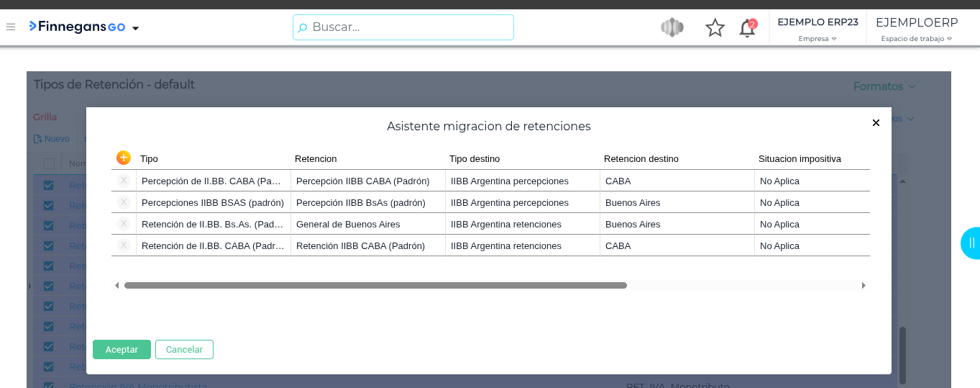This screenshot has height=388, width=980.
Task: Remove the Retención de II.BB. Bs.As. row
Action: pos(124,224)
